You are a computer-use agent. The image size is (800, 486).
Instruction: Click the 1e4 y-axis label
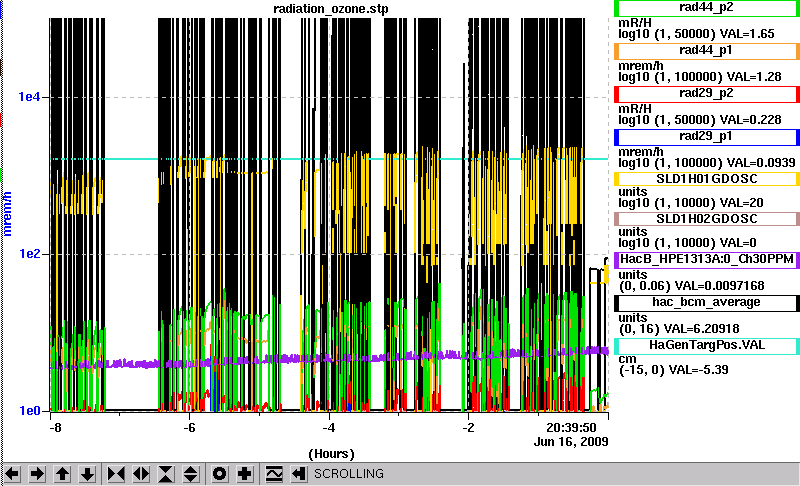pos(29,96)
